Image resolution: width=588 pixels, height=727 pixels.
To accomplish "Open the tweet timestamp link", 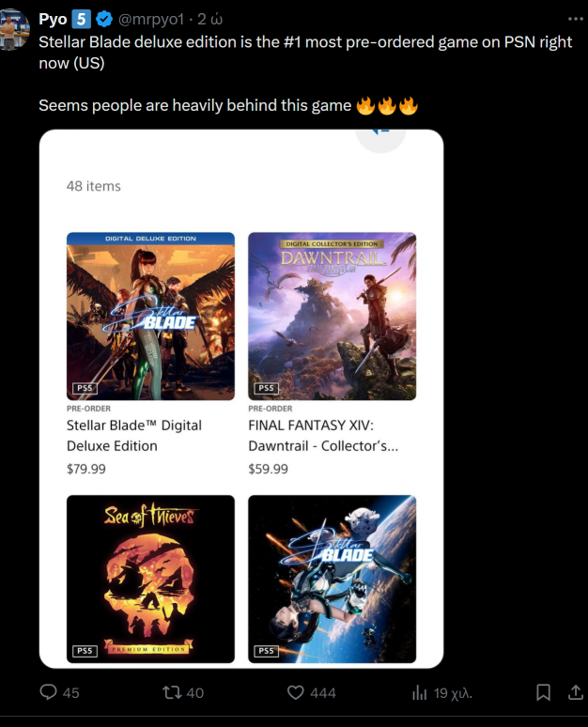I will coord(210,19).
